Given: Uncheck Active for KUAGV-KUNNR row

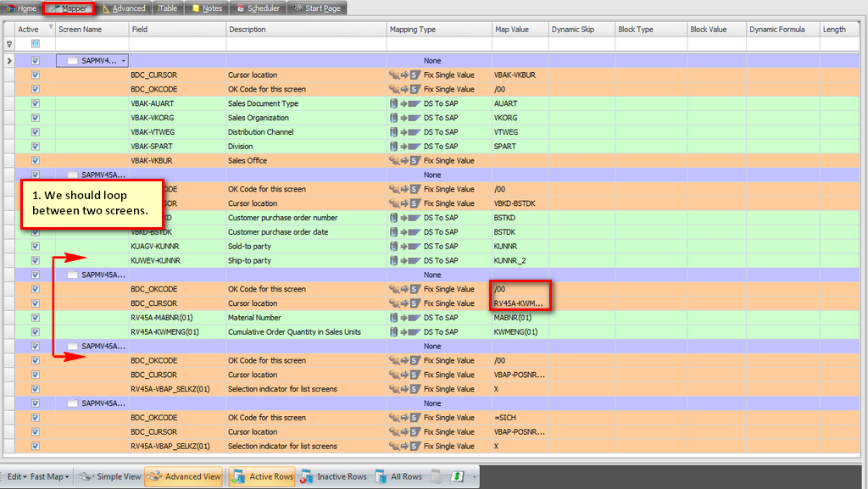Looking at the screenshot, I should 36,246.
